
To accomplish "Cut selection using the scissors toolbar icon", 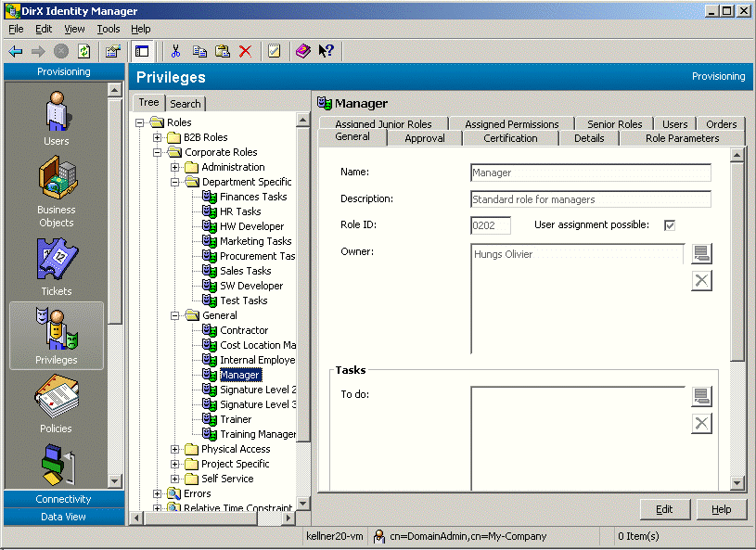I will [175, 51].
